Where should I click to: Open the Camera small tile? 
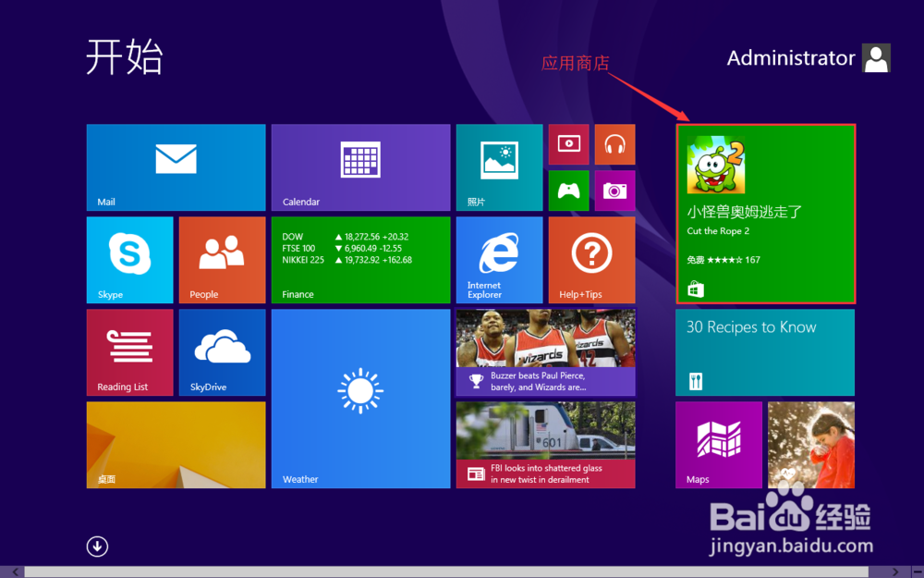(614, 191)
